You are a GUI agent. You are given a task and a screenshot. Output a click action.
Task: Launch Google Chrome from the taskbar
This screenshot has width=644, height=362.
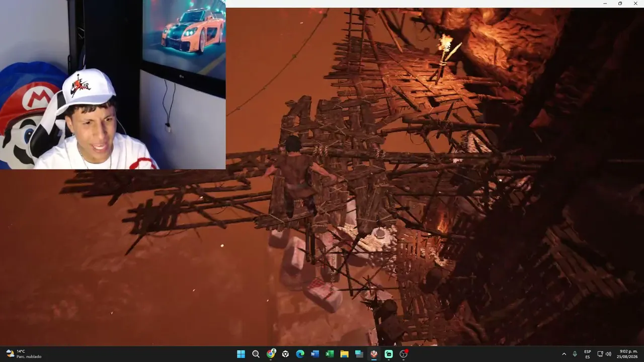(271, 354)
